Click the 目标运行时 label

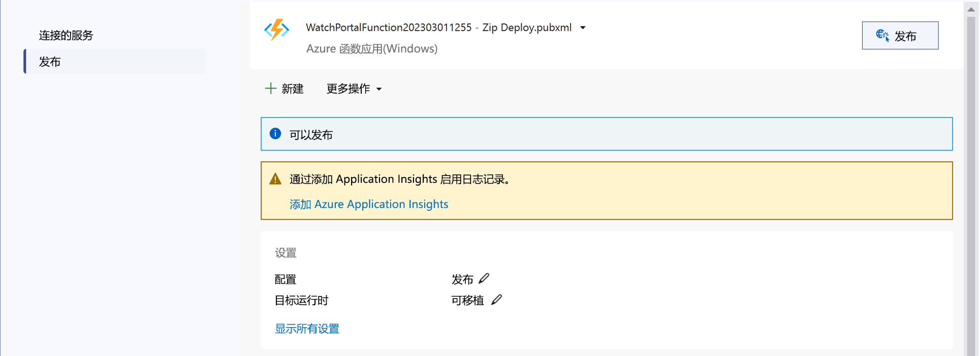(x=302, y=301)
